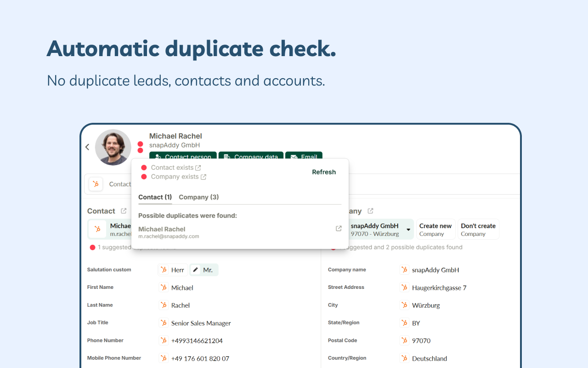Viewport: 588px width, 368px height.
Task: Click Michael Rachel's profile photo
Action: point(113,147)
